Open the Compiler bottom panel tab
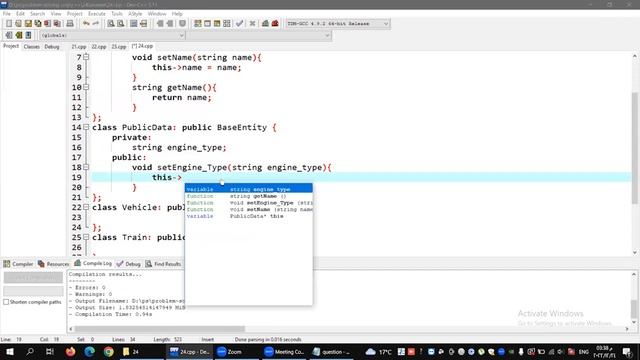This screenshot has width=640, height=360. click(x=18, y=264)
